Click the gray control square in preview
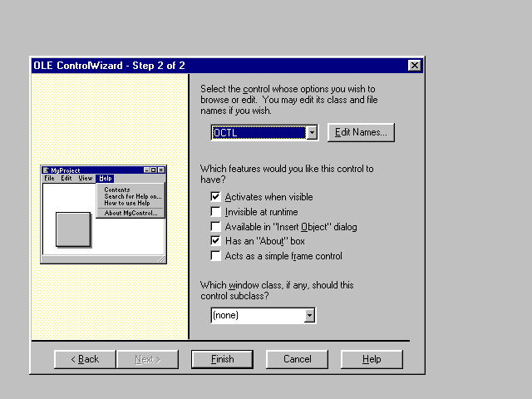Viewport: 532px width, 399px height. coord(73,229)
